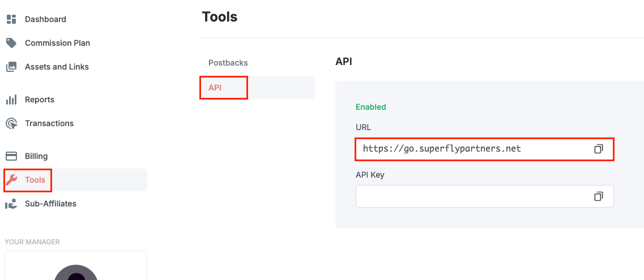Open the Reports bar chart icon
Screen dimensions: 644x280
[x=11, y=100]
